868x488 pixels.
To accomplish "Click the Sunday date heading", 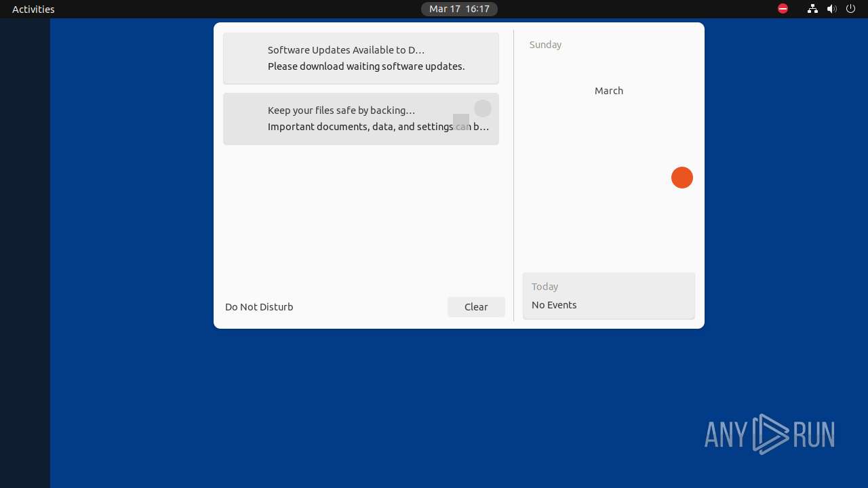I will (545, 45).
